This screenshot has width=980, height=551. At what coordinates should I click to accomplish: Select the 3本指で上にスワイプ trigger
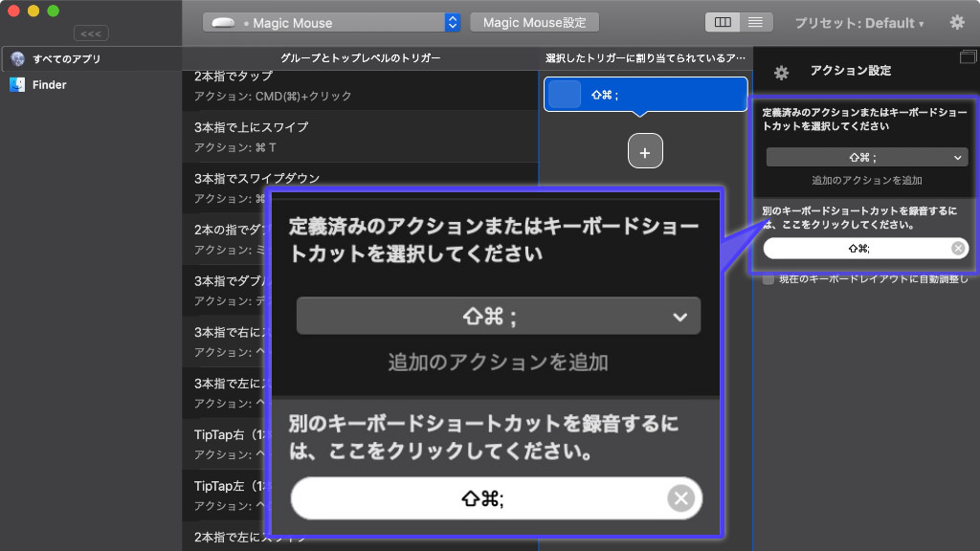(x=360, y=137)
